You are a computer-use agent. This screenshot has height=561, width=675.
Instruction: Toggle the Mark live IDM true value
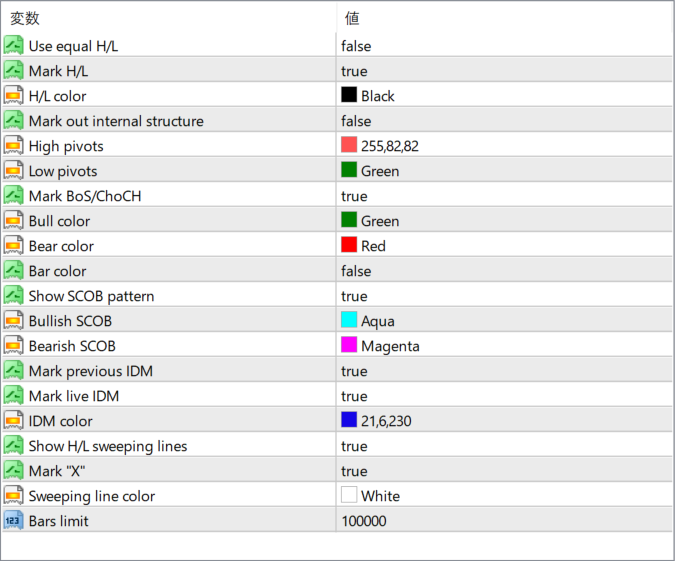pos(354,396)
